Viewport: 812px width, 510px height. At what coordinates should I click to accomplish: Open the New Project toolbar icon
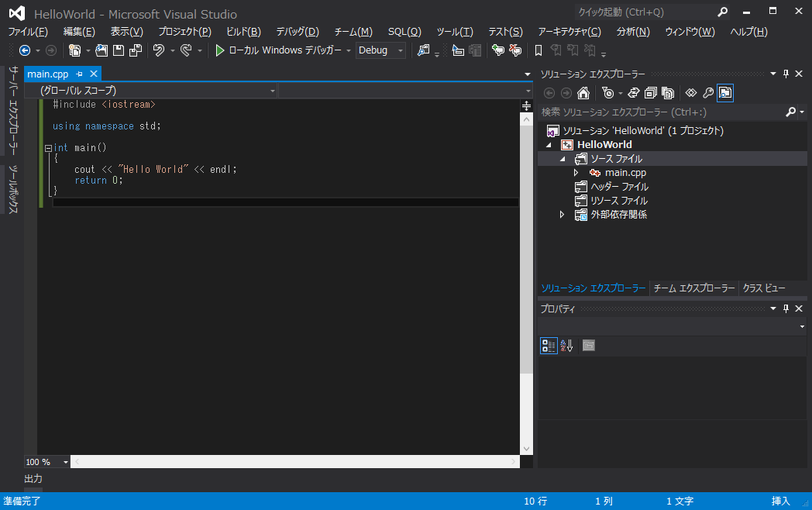coord(74,50)
